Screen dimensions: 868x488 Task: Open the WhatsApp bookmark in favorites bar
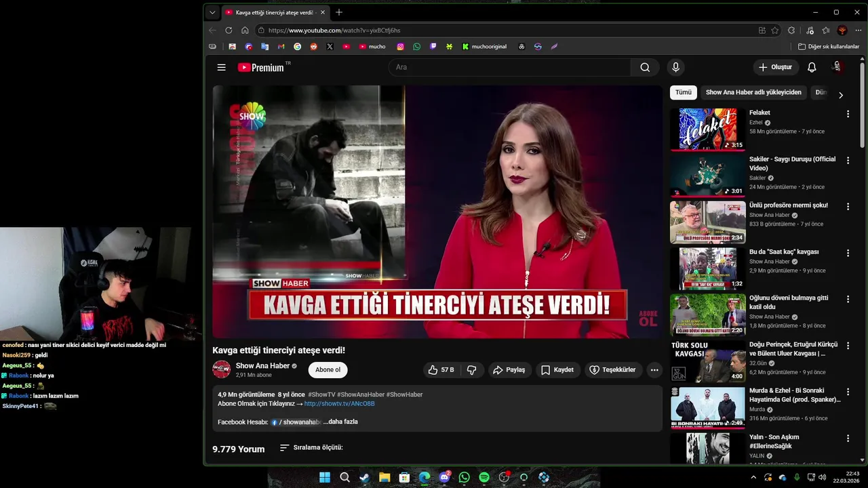click(416, 47)
